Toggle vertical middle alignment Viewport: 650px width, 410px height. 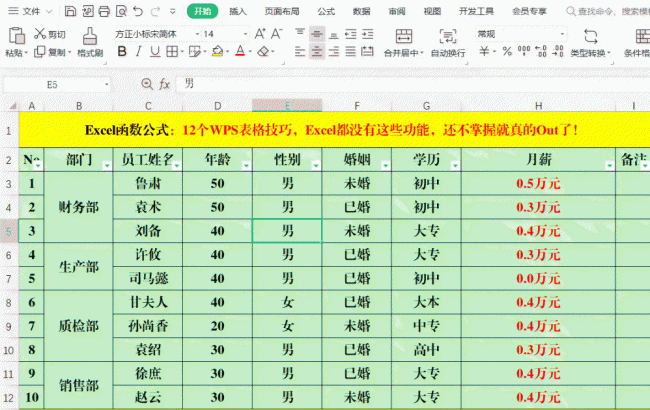(x=317, y=34)
